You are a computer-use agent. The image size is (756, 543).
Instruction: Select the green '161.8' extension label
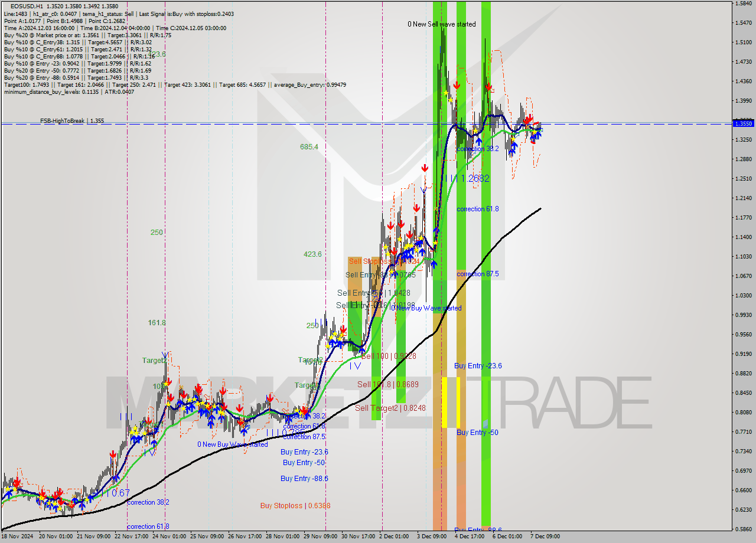coord(157,323)
